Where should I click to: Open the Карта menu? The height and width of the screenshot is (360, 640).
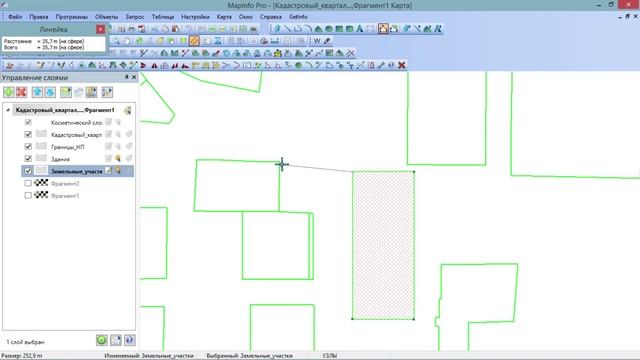tap(224, 17)
